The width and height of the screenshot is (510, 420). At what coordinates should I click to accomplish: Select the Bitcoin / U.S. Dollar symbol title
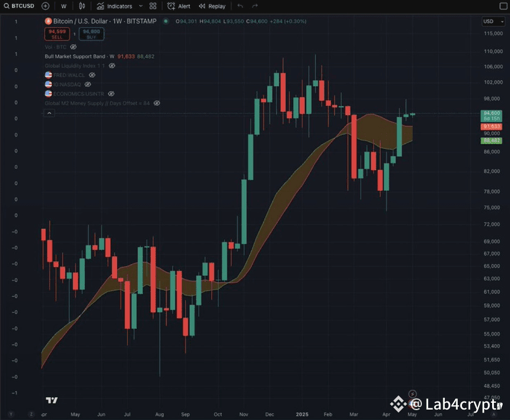coord(105,21)
